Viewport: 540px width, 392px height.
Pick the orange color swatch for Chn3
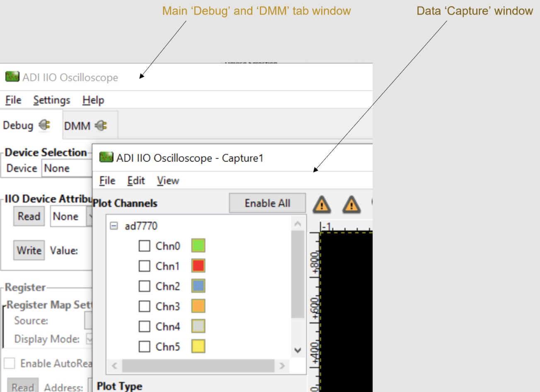(x=198, y=306)
